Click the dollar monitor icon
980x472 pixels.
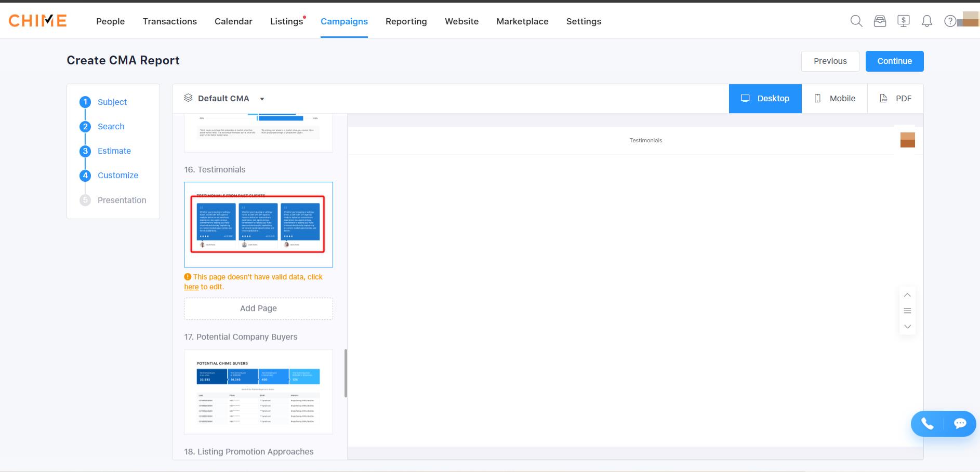click(904, 21)
